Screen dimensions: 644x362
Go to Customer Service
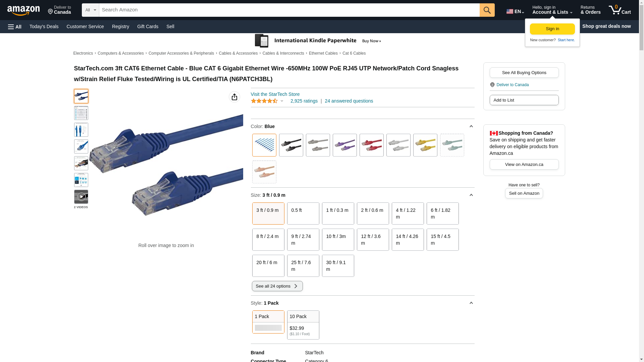85,26
